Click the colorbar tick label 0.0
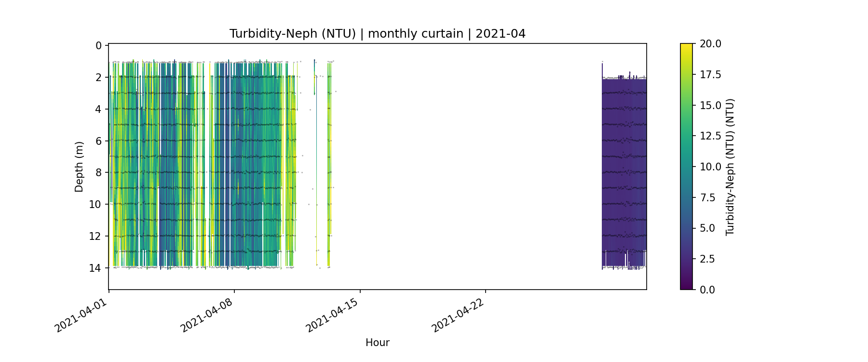The width and height of the screenshot is (868, 362). [707, 290]
